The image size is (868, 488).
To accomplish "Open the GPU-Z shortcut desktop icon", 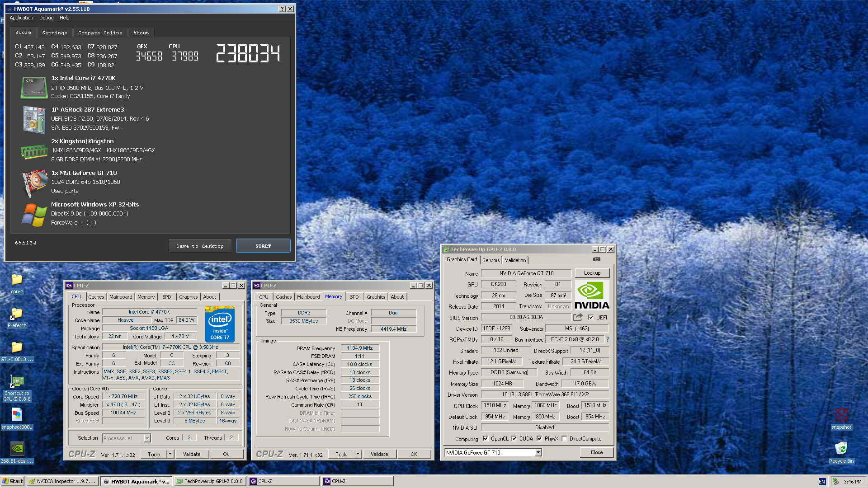I will click(17, 388).
